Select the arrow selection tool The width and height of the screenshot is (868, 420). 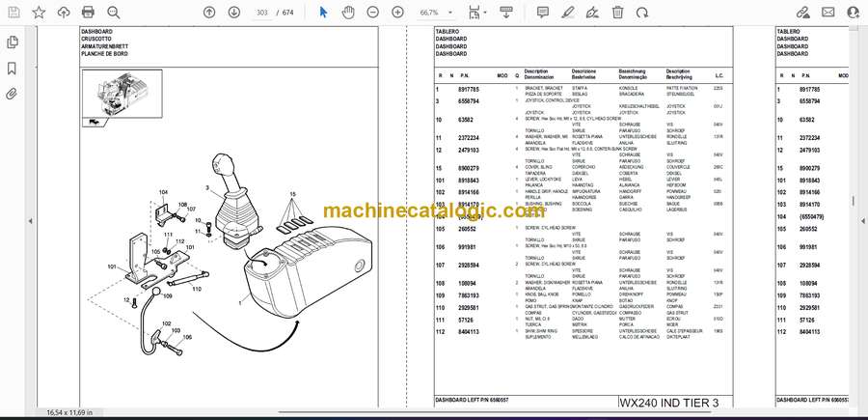pyautogui.click(x=323, y=13)
